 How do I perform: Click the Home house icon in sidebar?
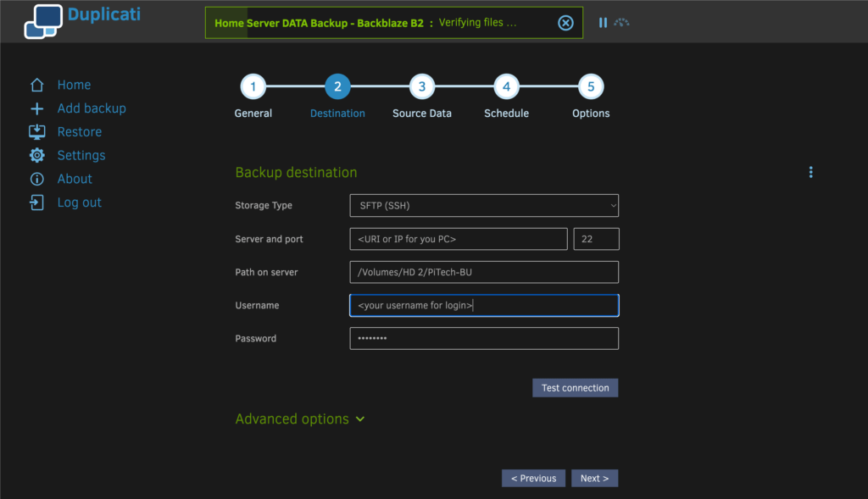pos(36,85)
